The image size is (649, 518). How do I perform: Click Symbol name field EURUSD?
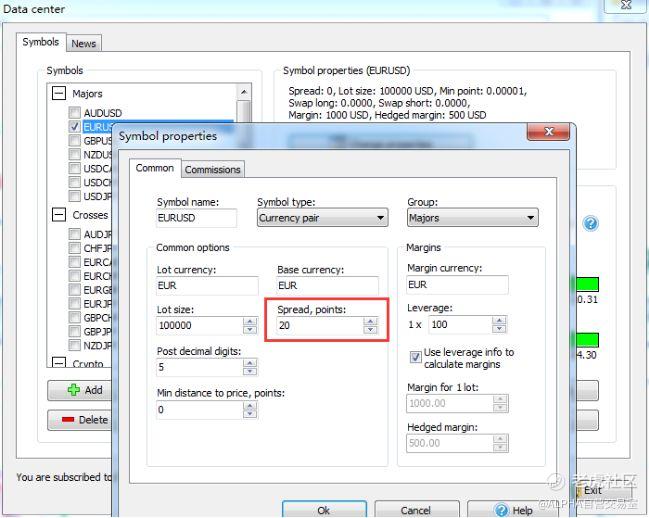196,218
